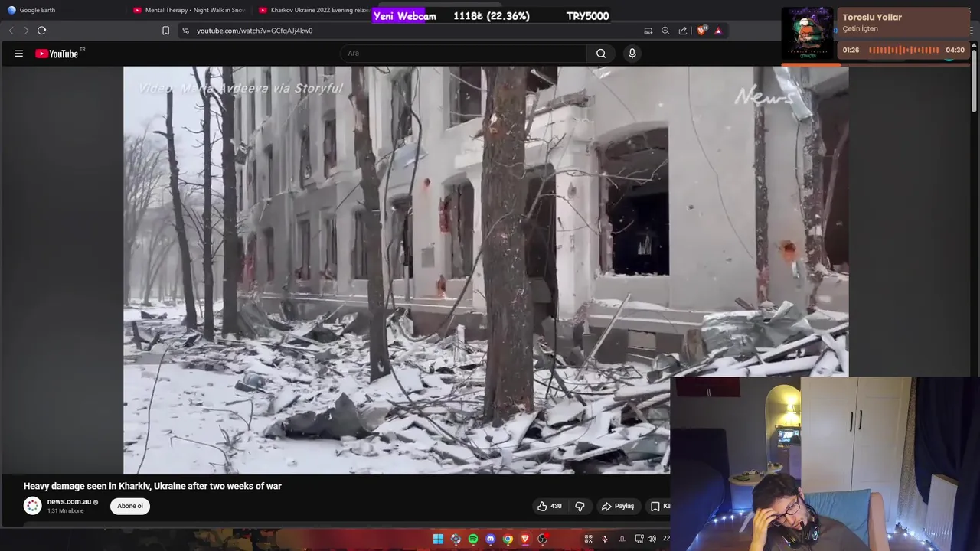The height and width of the screenshot is (551, 980).
Task: Like the video with the thumbs-up button
Action: click(549, 506)
